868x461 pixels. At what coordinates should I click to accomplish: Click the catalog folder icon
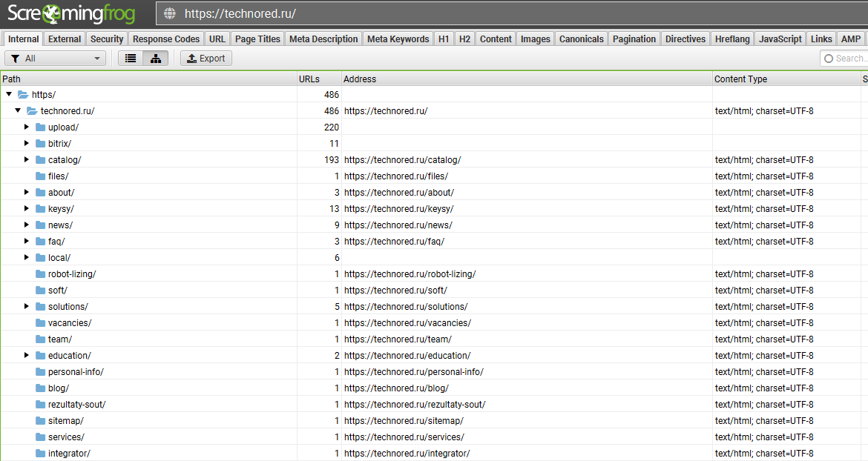point(41,160)
